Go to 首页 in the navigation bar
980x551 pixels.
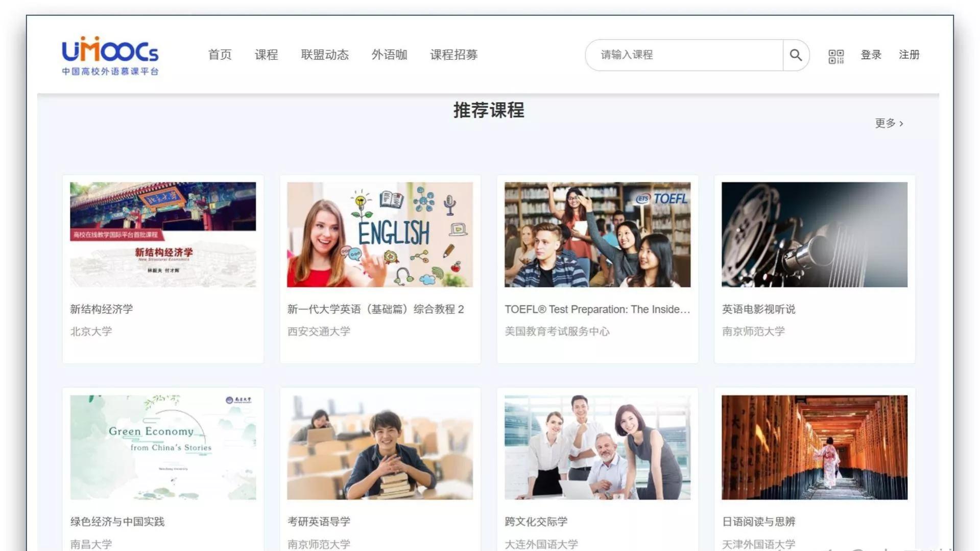(x=219, y=55)
